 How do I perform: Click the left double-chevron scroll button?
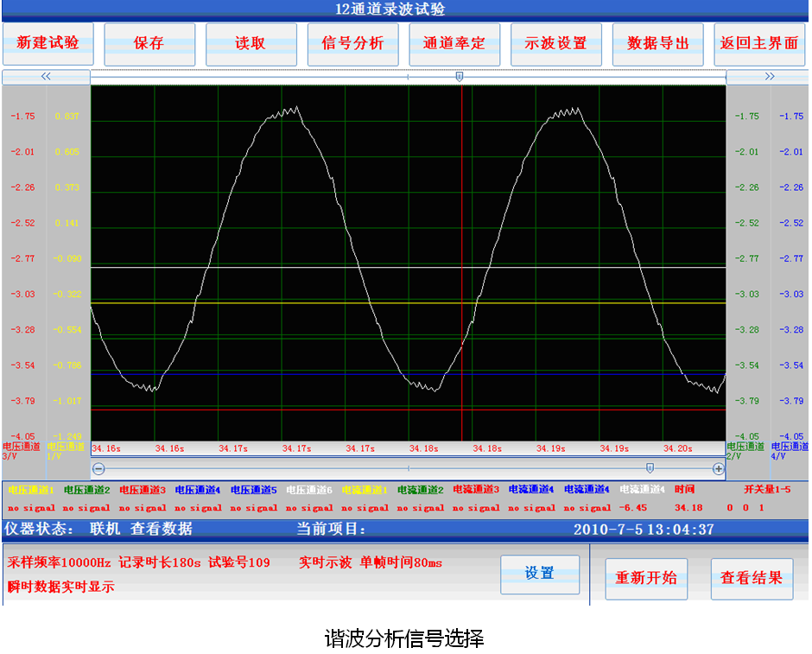tap(46, 76)
